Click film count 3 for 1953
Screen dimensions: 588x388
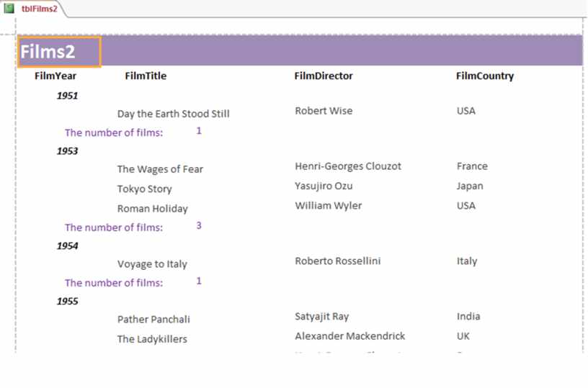tap(199, 225)
